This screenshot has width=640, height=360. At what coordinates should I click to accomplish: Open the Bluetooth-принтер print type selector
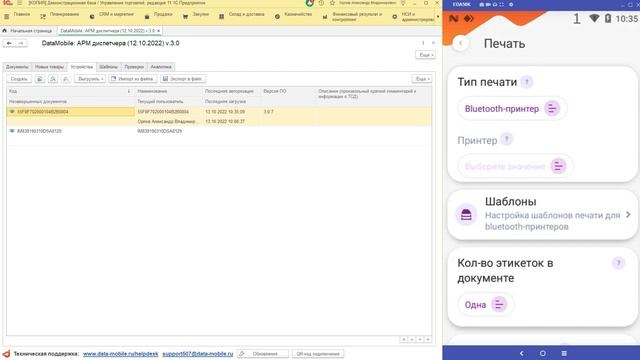click(x=512, y=109)
